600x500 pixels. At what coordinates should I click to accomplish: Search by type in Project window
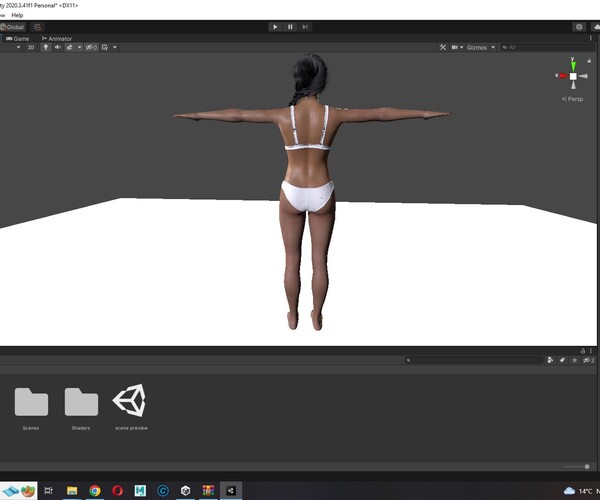550,360
